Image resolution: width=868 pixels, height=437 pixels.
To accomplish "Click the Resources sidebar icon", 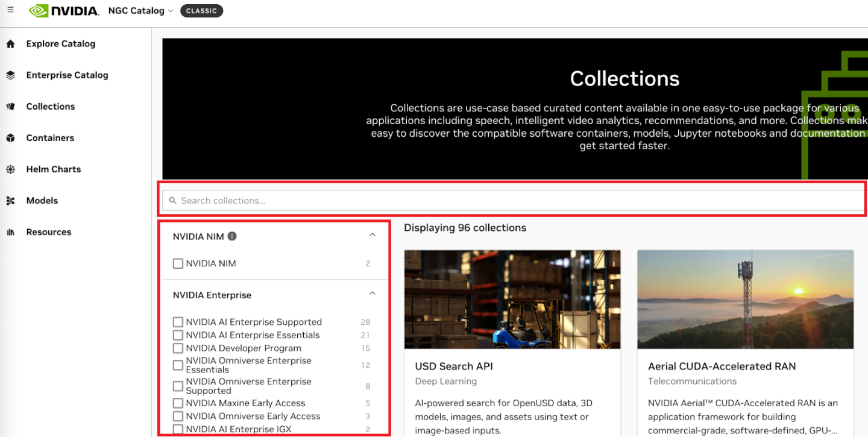I will (x=10, y=232).
